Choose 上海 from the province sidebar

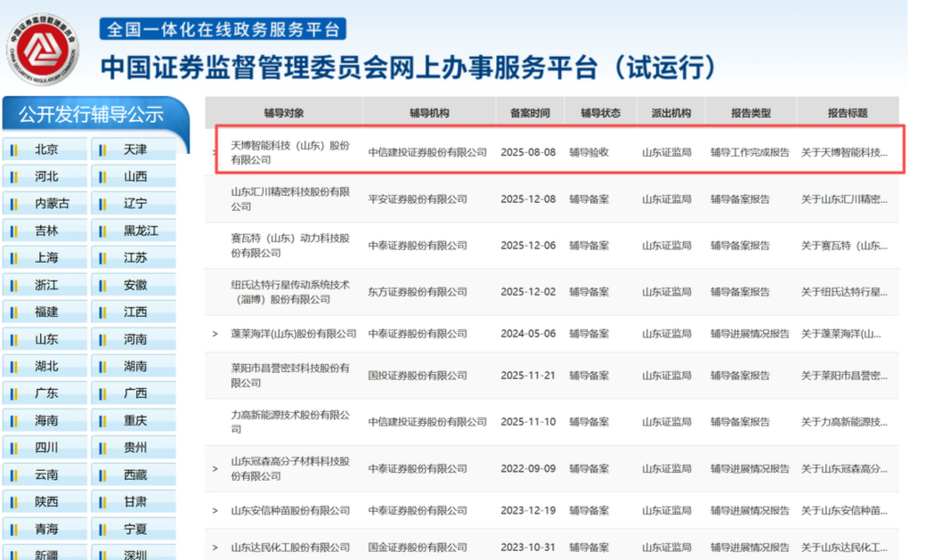tap(46, 257)
